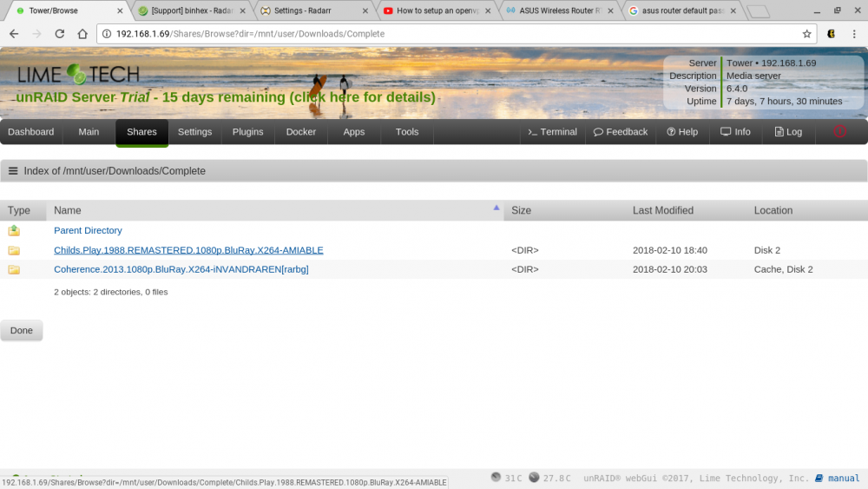Switch to YouTube openvpn setup tab
This screenshot has height=489, width=868.
pos(437,10)
